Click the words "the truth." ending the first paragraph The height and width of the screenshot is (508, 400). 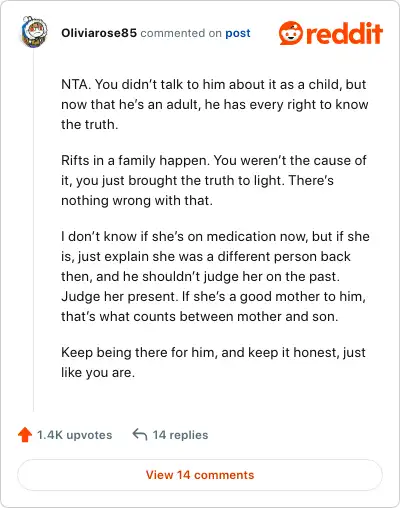(90, 124)
